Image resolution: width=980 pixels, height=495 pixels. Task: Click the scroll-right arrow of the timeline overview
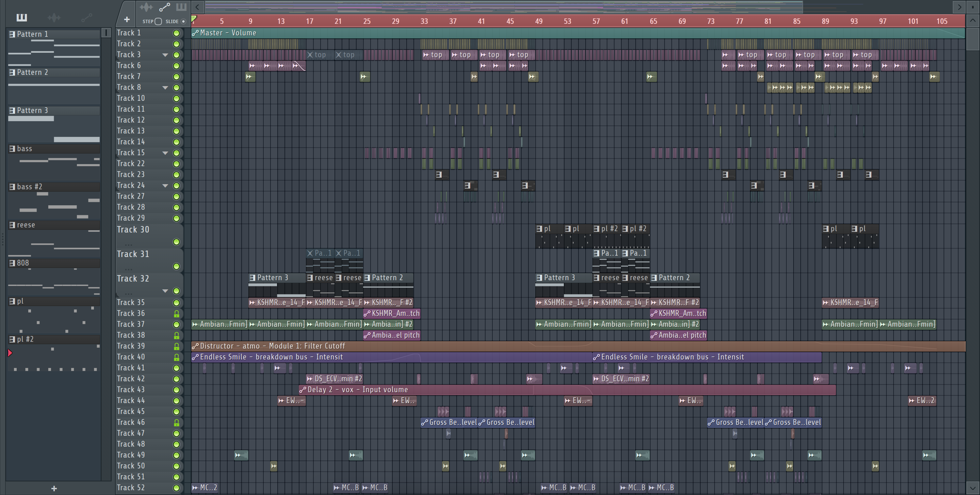coord(959,7)
